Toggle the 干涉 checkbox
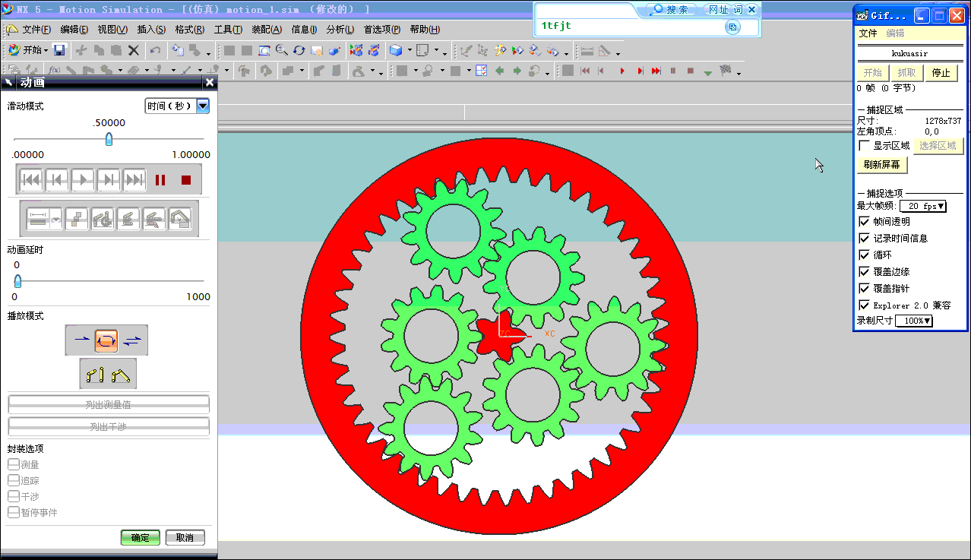Viewport: 971px width, 560px height. click(x=13, y=496)
